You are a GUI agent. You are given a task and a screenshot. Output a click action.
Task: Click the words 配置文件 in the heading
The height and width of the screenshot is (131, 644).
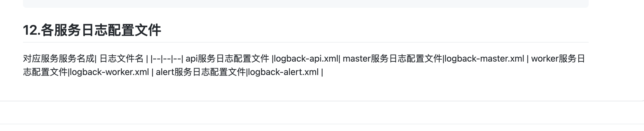pos(134,30)
